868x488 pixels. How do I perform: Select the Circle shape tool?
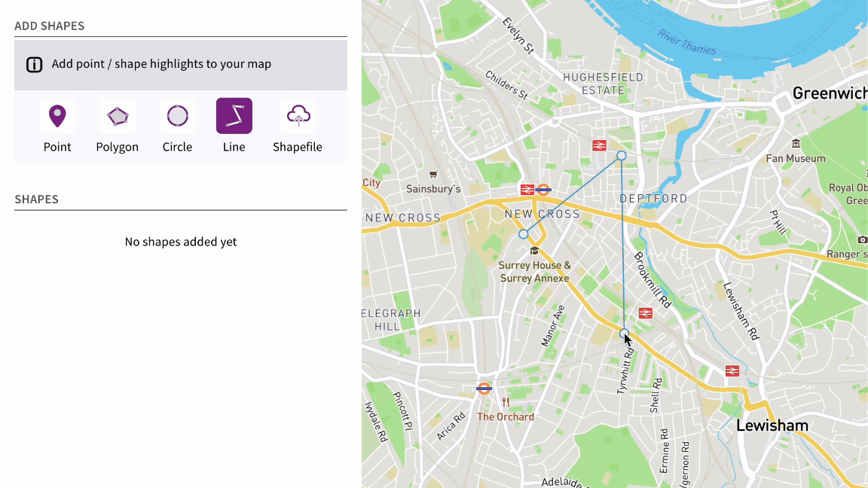(x=177, y=117)
